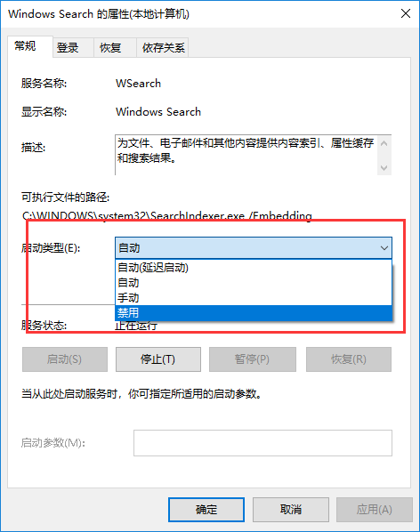Collapse the 启动类型 dropdown arrow
Viewport: 420px width, 532px height.
[384, 248]
